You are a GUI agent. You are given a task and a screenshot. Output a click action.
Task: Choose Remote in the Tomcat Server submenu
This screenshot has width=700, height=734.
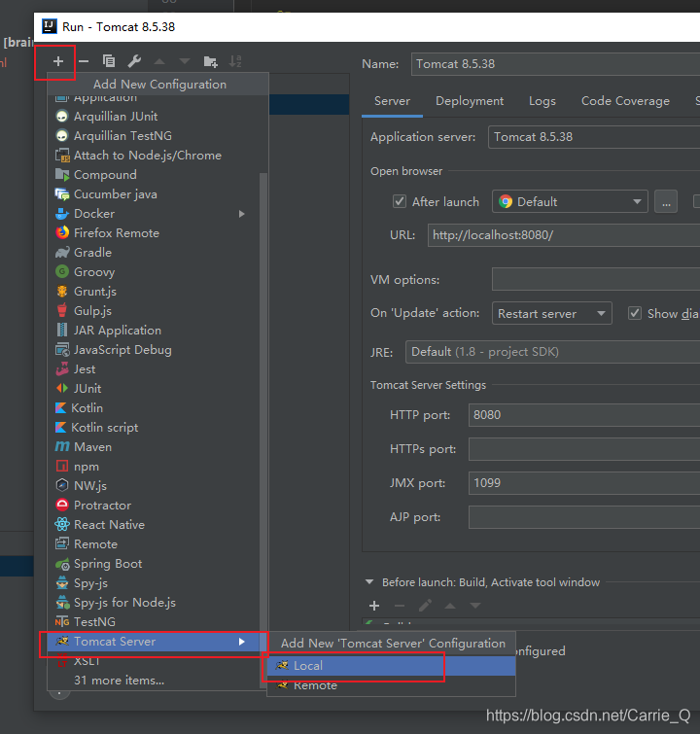point(392,685)
